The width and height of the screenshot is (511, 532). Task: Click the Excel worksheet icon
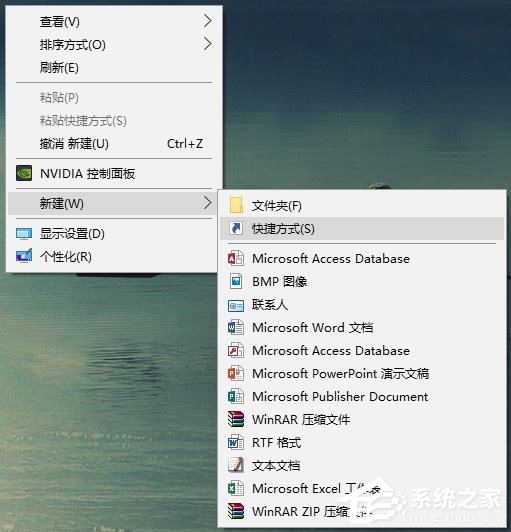[236, 488]
